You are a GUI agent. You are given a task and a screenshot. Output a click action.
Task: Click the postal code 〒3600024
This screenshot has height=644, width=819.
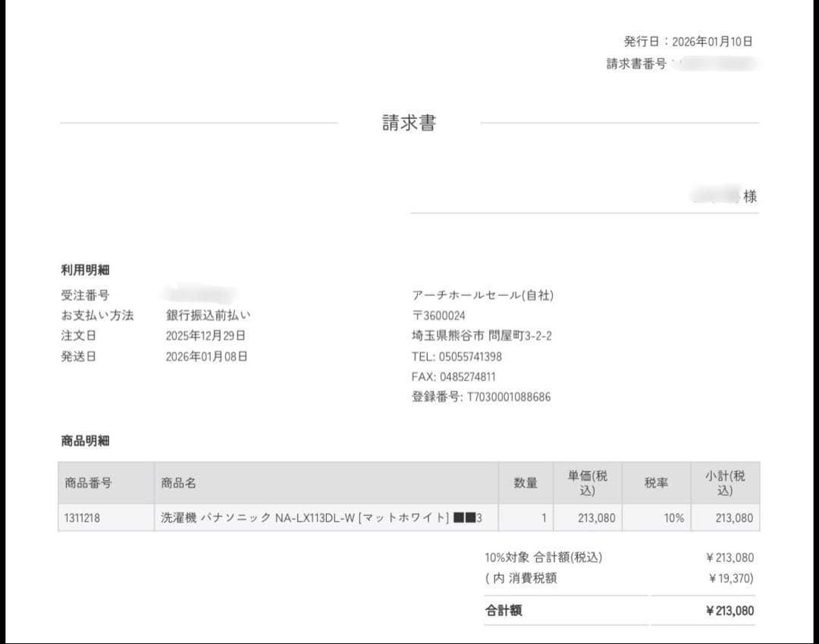[x=438, y=316]
